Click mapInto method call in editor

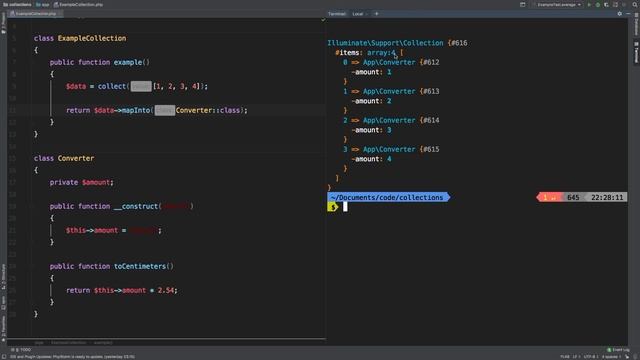(x=136, y=110)
